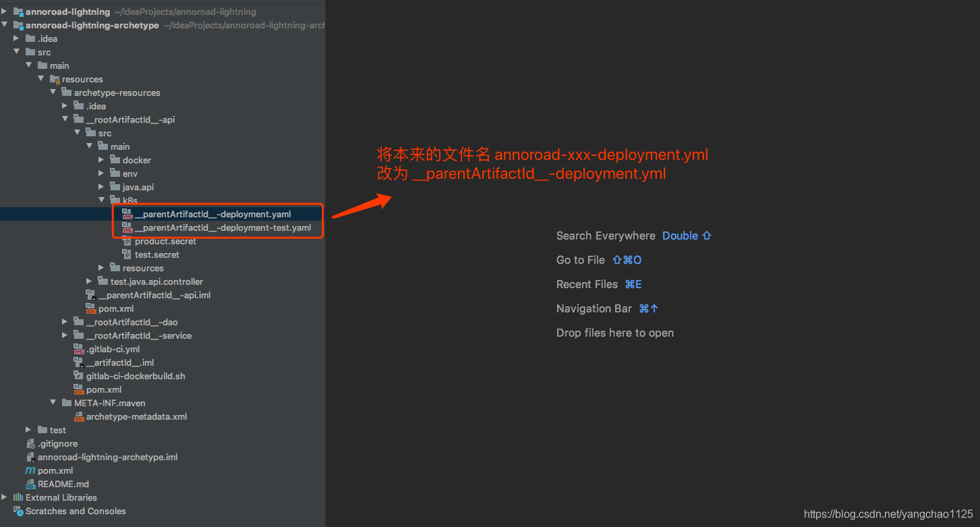
Task: Click the Recent Files hint
Action: (x=587, y=284)
